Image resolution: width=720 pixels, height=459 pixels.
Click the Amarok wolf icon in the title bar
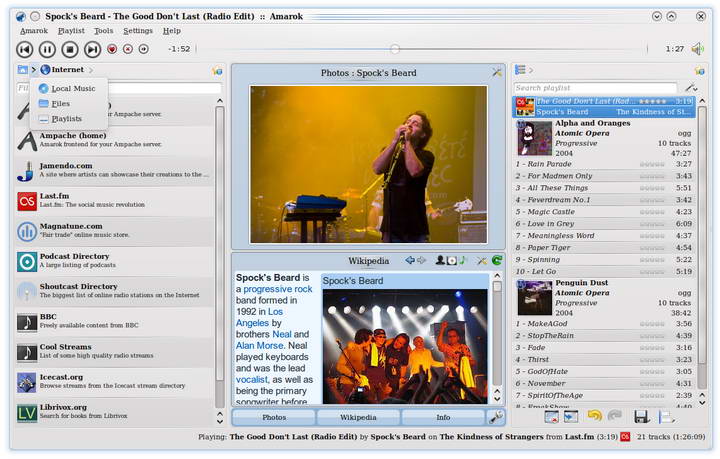[21, 17]
